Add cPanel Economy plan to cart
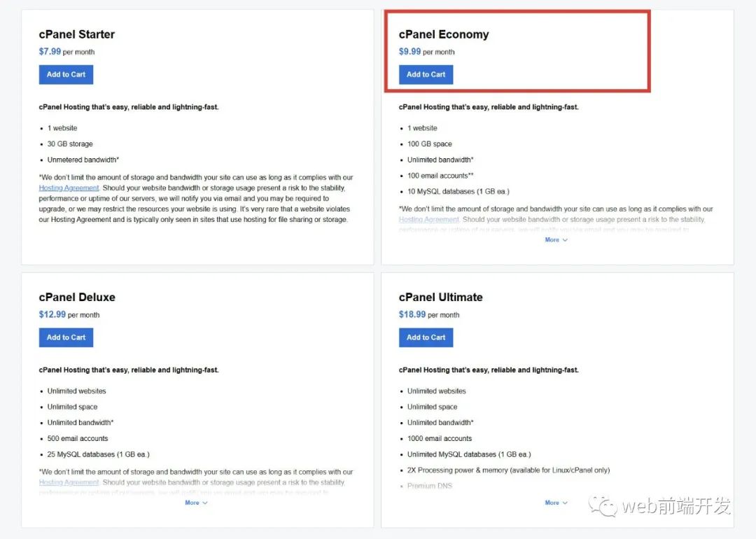This screenshot has height=539, width=756. pos(426,75)
